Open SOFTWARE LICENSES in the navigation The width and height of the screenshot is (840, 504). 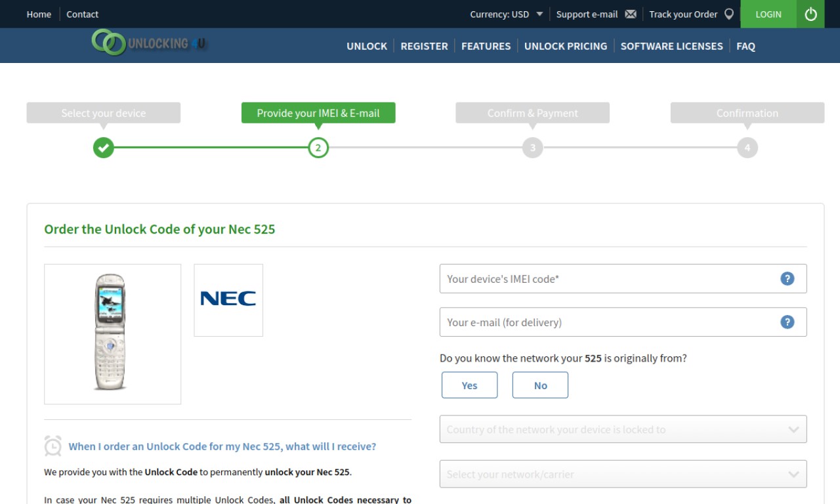tap(671, 46)
